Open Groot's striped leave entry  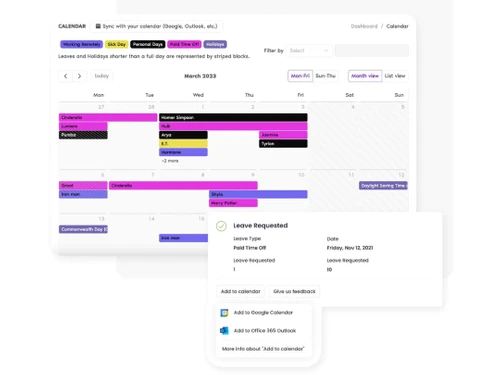tap(83, 185)
